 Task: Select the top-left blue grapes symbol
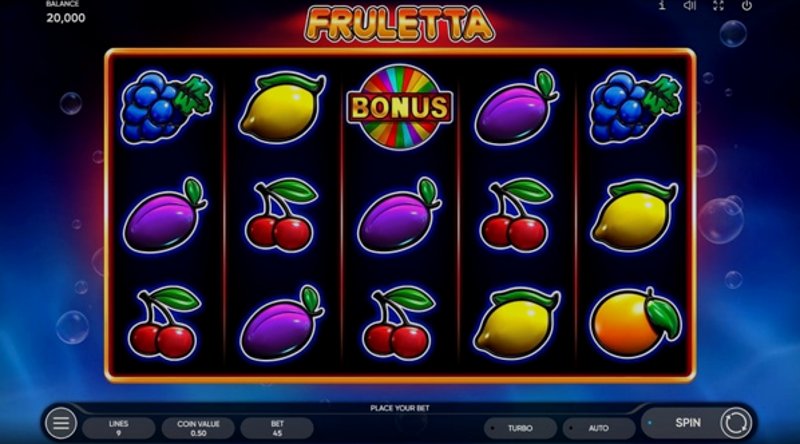(x=166, y=107)
